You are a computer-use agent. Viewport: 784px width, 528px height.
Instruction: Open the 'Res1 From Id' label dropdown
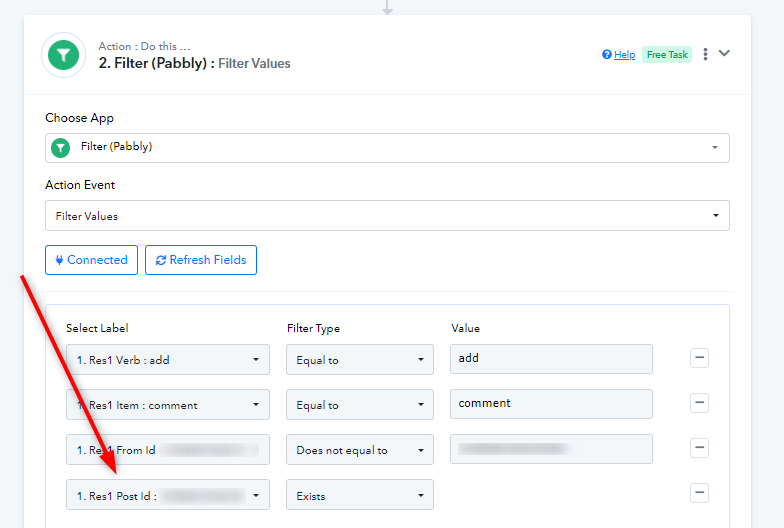pyautogui.click(x=168, y=450)
